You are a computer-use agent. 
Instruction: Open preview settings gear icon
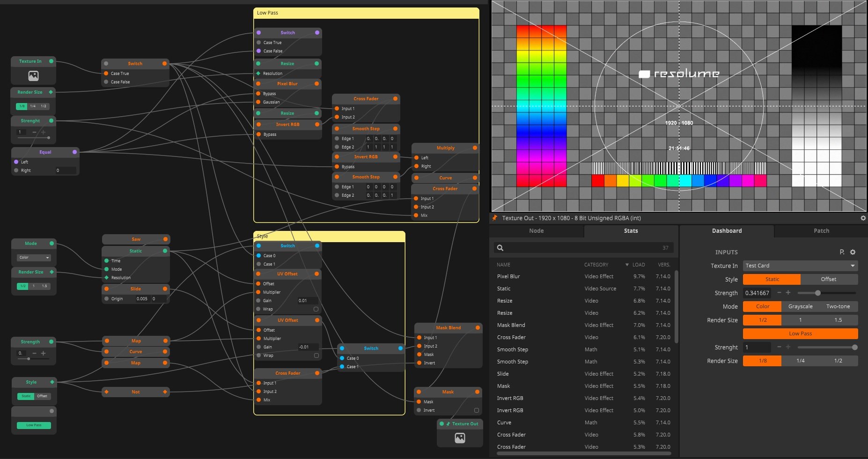(863, 218)
